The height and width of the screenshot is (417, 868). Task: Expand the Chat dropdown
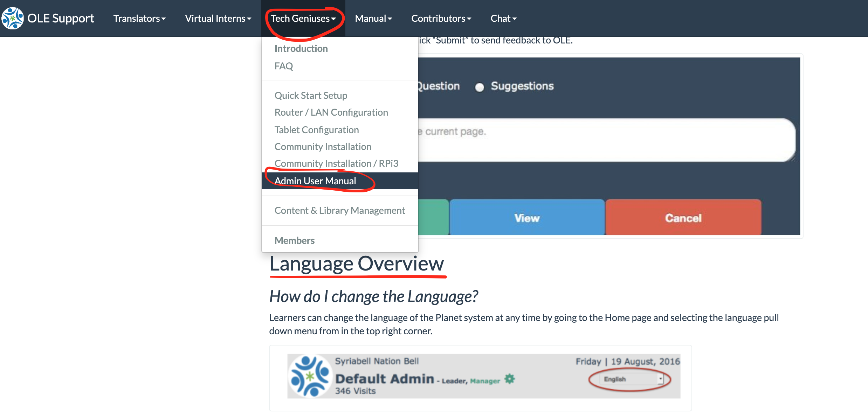pos(503,18)
